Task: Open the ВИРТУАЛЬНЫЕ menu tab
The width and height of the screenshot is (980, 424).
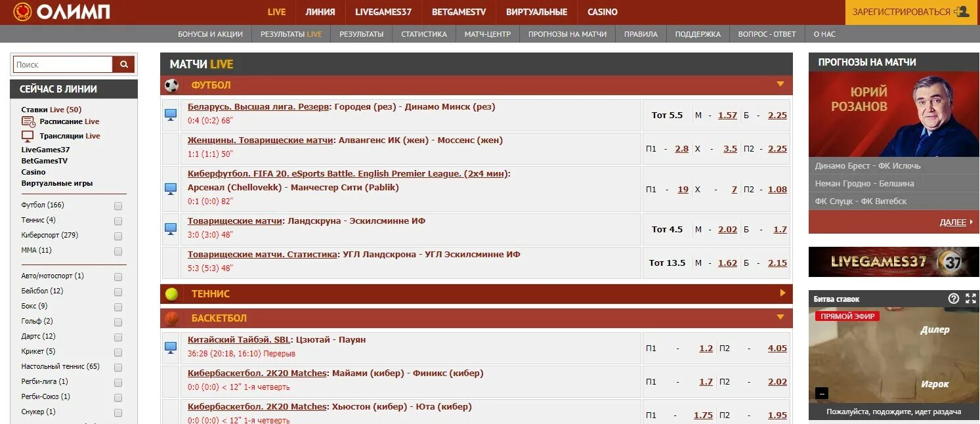Action: [537, 12]
